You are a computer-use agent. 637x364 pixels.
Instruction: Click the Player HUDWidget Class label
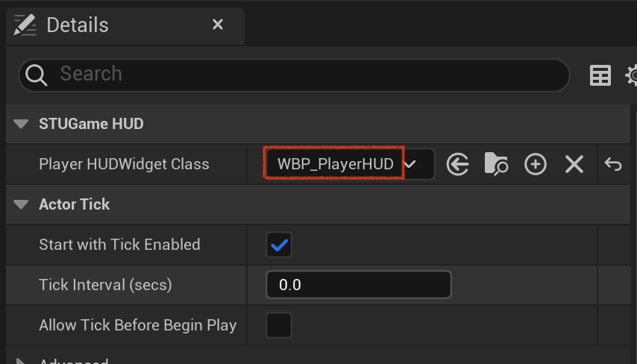[124, 164]
